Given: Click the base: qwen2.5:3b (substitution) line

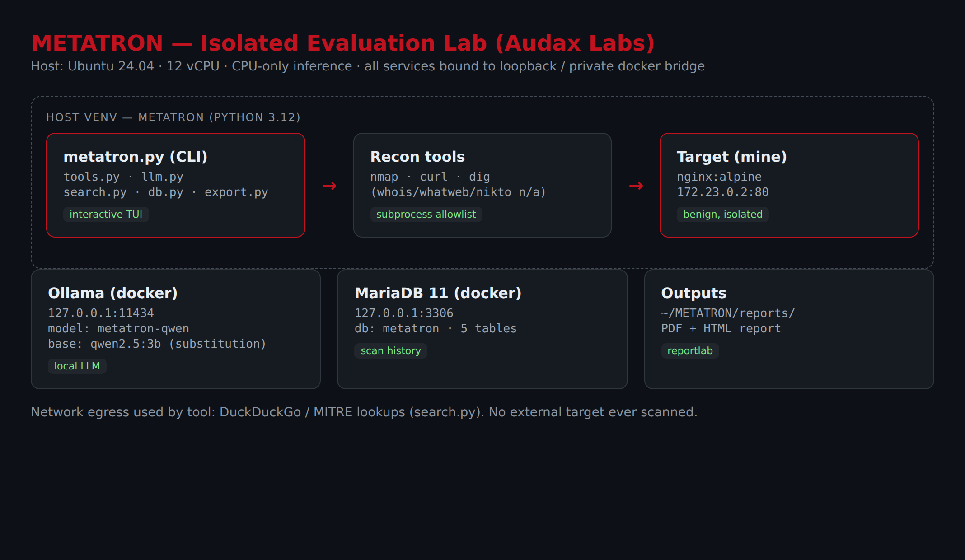Looking at the screenshot, I should click(x=157, y=344).
